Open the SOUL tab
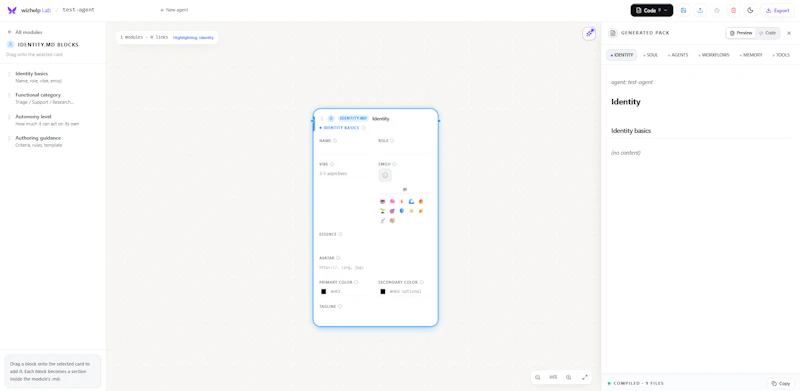The image size is (800, 391). (651, 55)
